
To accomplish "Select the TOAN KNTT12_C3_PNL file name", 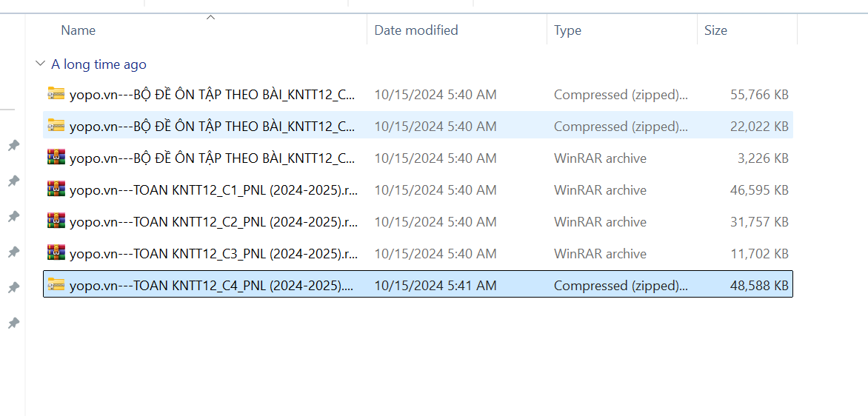I will coord(213,254).
